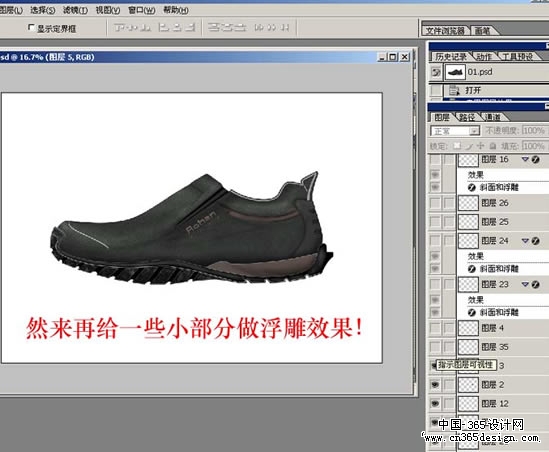Collapse effects triangle on 图层 16

point(525,159)
